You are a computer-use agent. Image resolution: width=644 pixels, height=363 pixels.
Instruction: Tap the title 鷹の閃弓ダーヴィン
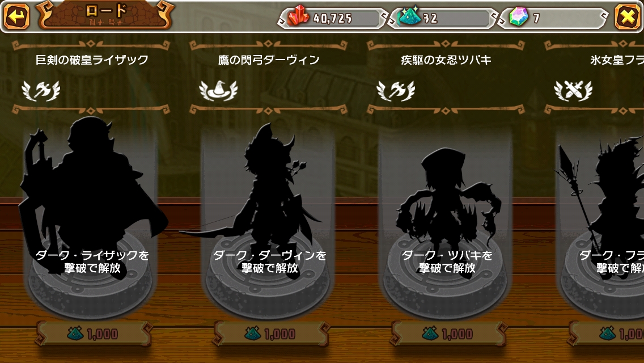coord(269,60)
